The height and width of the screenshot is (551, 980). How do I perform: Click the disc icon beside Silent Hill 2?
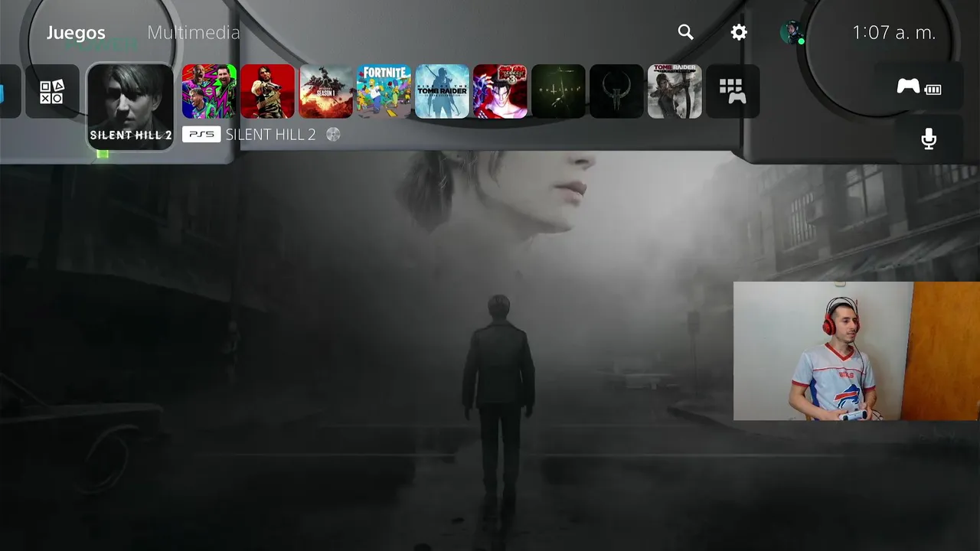point(332,135)
